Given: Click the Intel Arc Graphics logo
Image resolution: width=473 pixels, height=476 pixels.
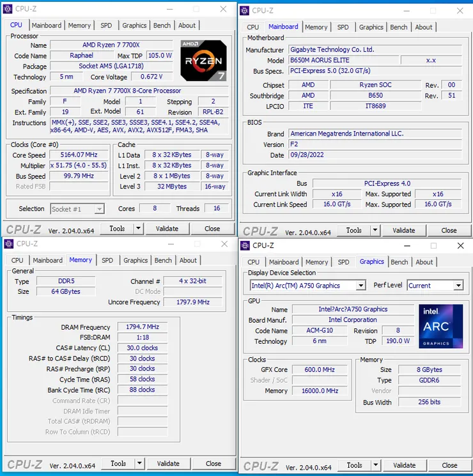Looking at the screenshot, I should [x=441, y=326].
